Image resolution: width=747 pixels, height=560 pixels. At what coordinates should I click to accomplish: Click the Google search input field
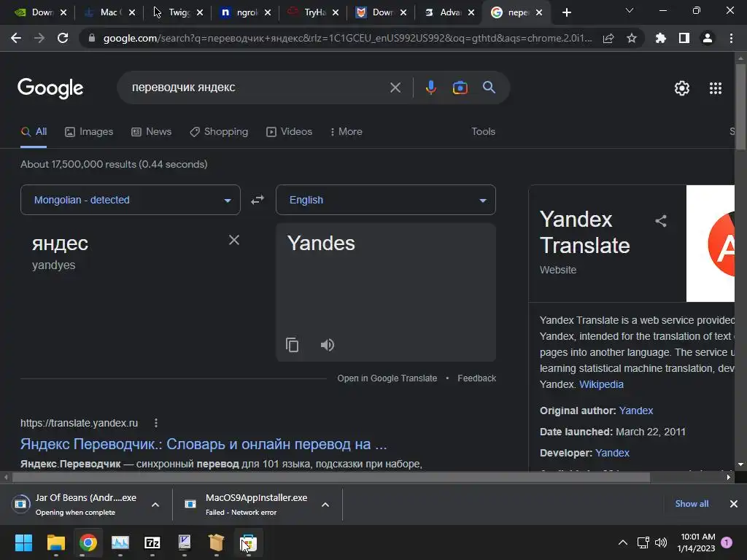click(x=256, y=87)
